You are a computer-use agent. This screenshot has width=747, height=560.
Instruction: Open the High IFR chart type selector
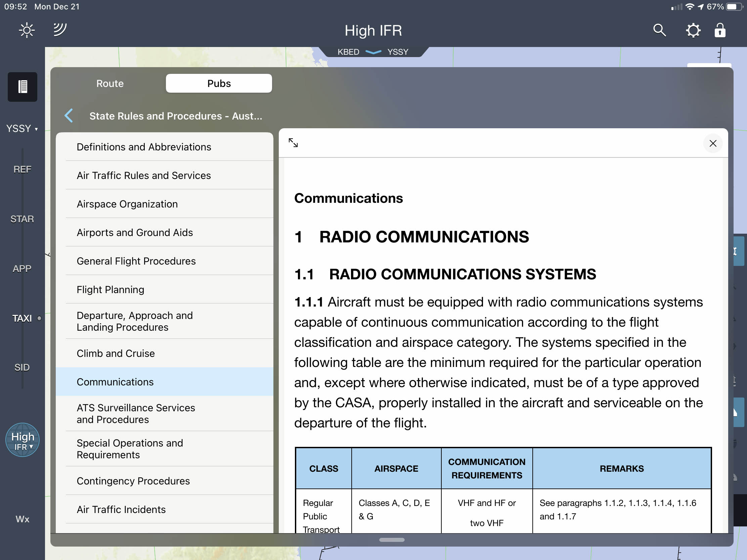(x=22, y=440)
